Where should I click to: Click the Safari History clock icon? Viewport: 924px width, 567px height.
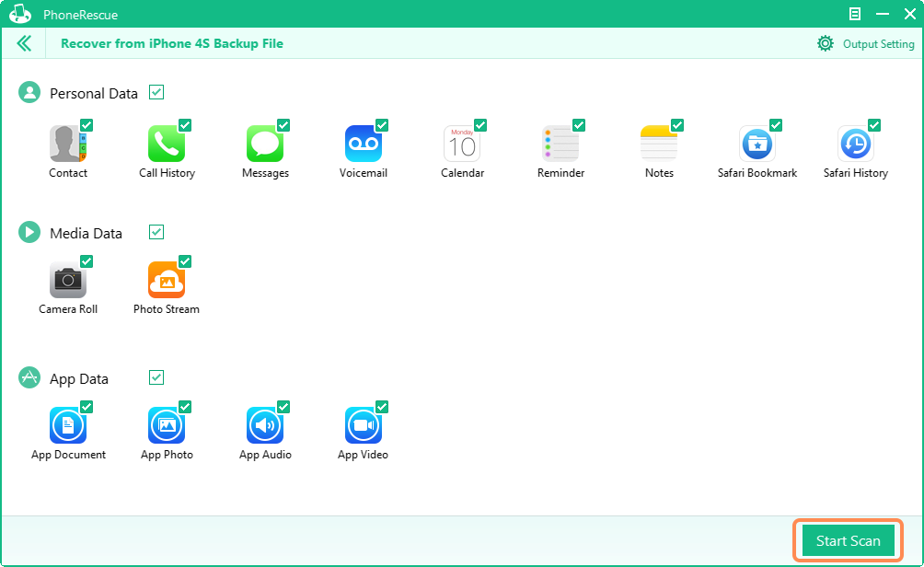click(x=856, y=144)
